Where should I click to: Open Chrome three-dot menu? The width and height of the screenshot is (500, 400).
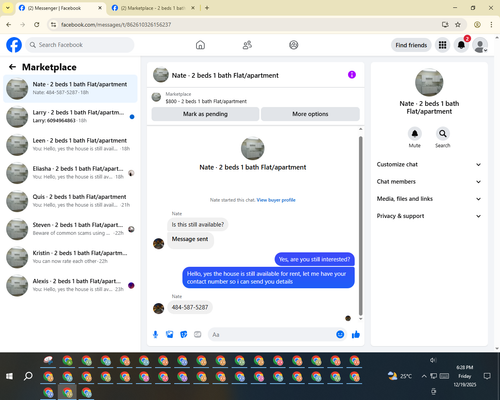point(491,24)
